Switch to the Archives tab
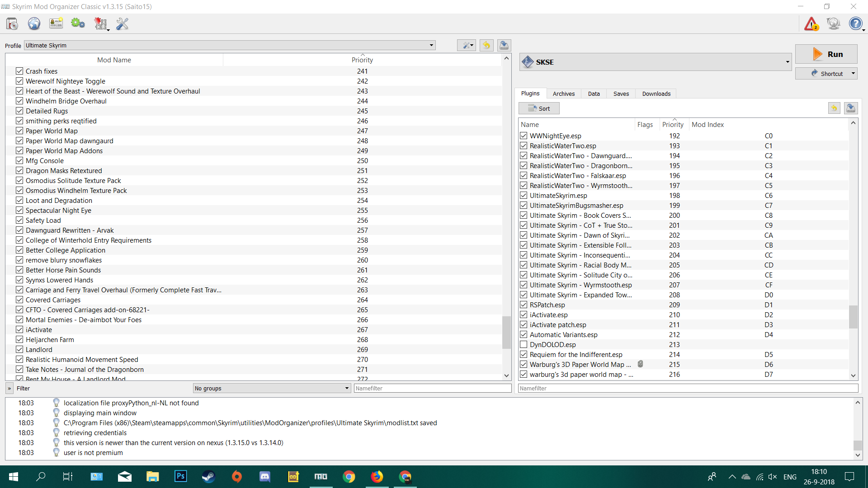The width and height of the screenshot is (868, 488). 564,94
